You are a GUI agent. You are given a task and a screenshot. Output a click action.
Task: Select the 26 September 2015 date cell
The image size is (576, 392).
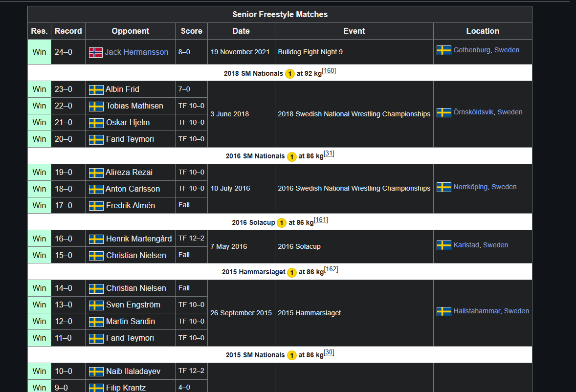(241, 313)
